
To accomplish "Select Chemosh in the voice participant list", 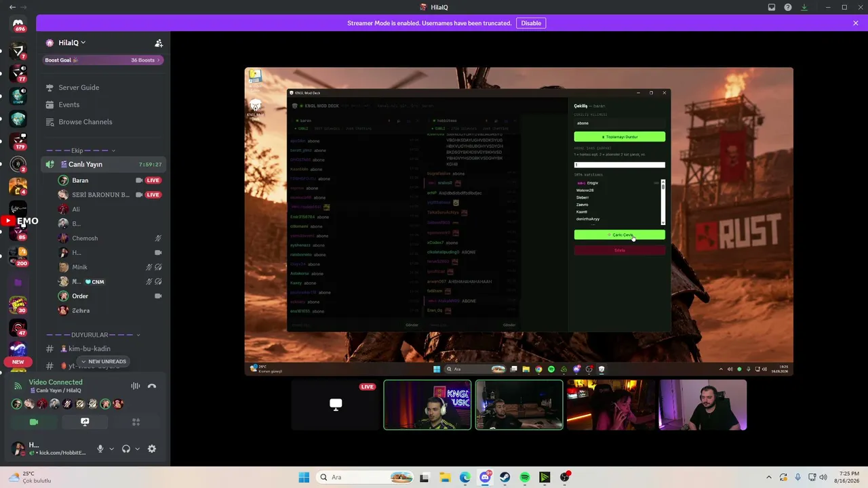I will click(109, 238).
